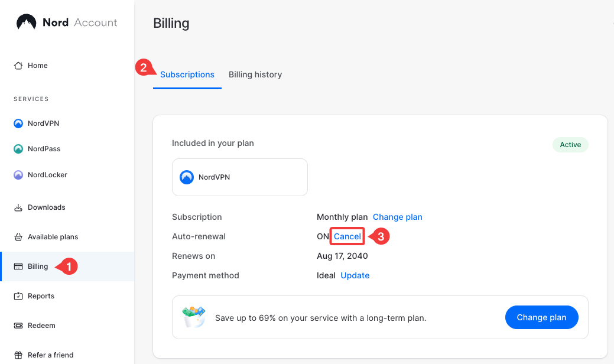Open NordPass using its green icon
This screenshot has height=364, width=614.
pyautogui.click(x=18, y=149)
